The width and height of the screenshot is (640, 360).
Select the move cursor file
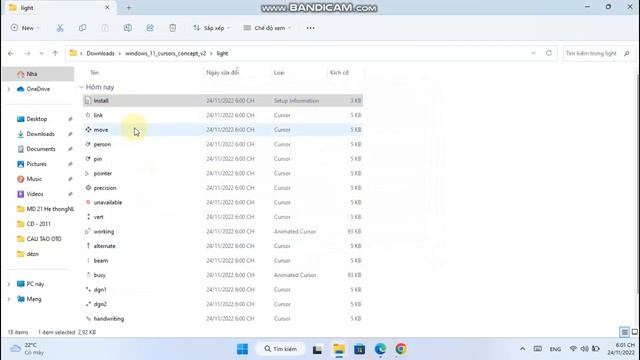click(x=223, y=130)
